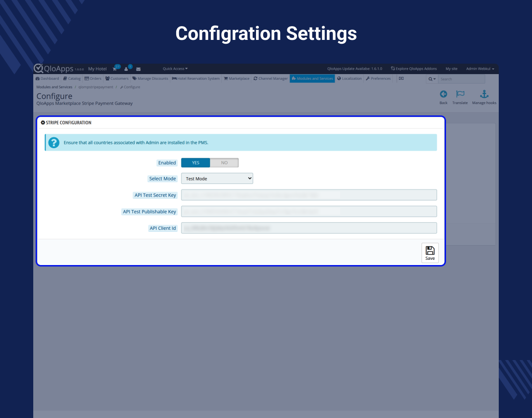Click the API Client Id label

click(163, 228)
